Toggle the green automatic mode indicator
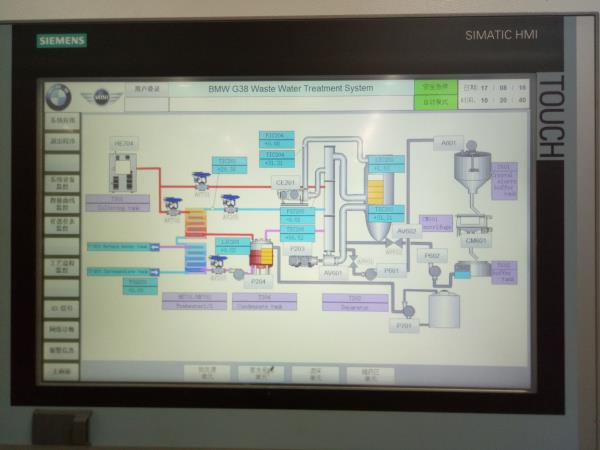Viewport: 600px width, 450px height. 435,102
